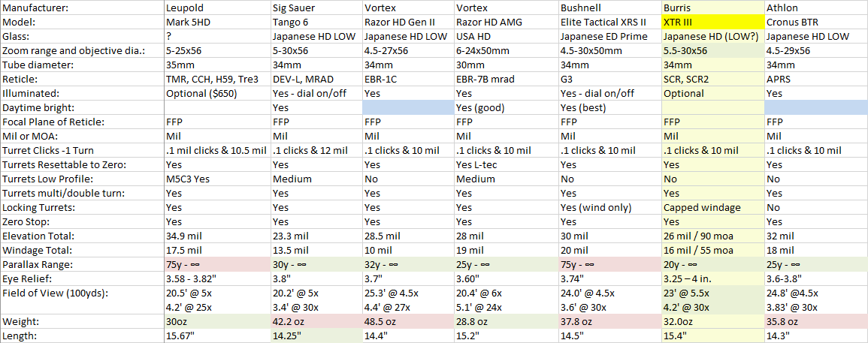This screenshot has height=343, width=868.
Task: Select the Optional ($650) illuminated cell
Action: click(x=217, y=94)
